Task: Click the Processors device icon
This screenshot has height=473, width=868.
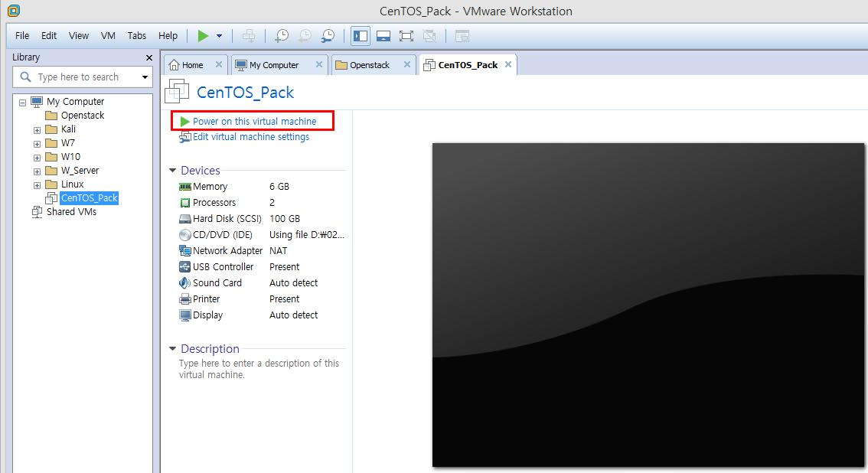Action: point(185,203)
